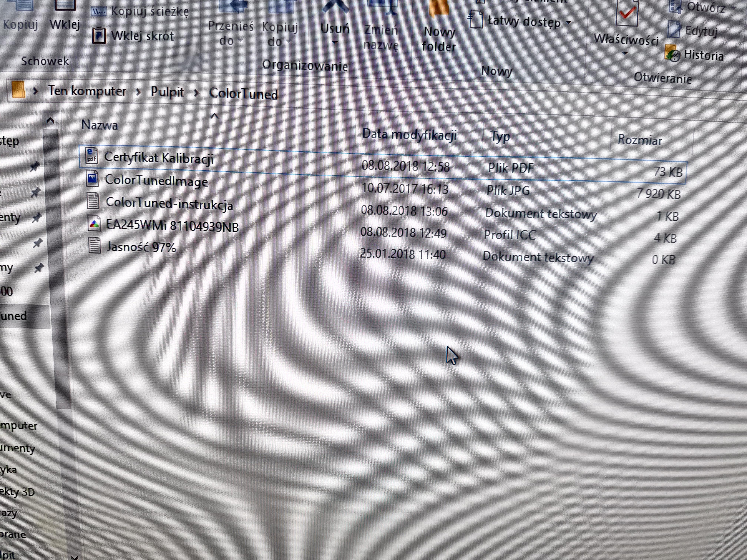Screen dimensions: 747x560
Task: Select ColorTuned-instrukcja document icon
Action: pyautogui.click(x=93, y=201)
